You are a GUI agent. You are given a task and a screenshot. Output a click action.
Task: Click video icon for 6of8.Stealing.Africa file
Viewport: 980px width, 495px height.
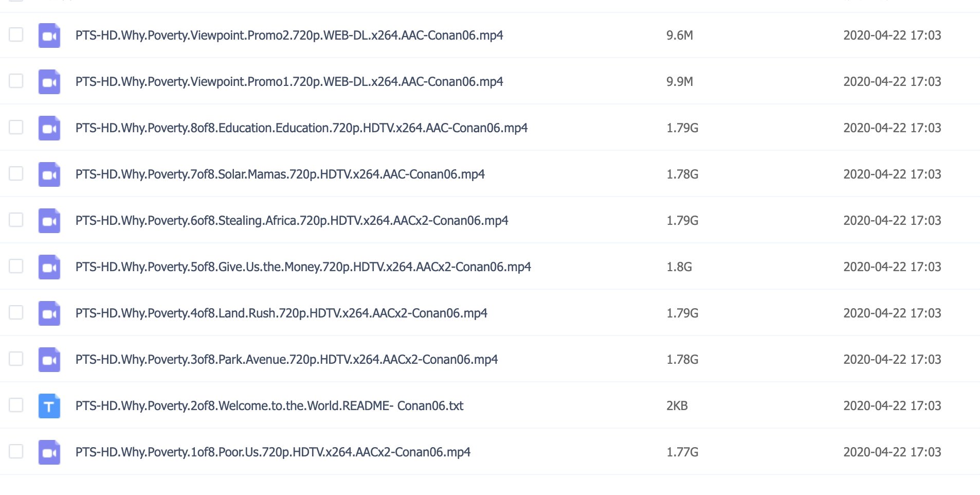(x=49, y=221)
